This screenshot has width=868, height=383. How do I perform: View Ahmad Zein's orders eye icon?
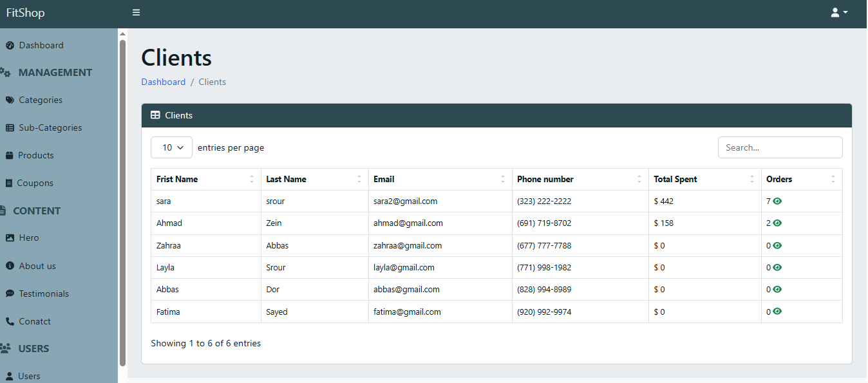[777, 223]
